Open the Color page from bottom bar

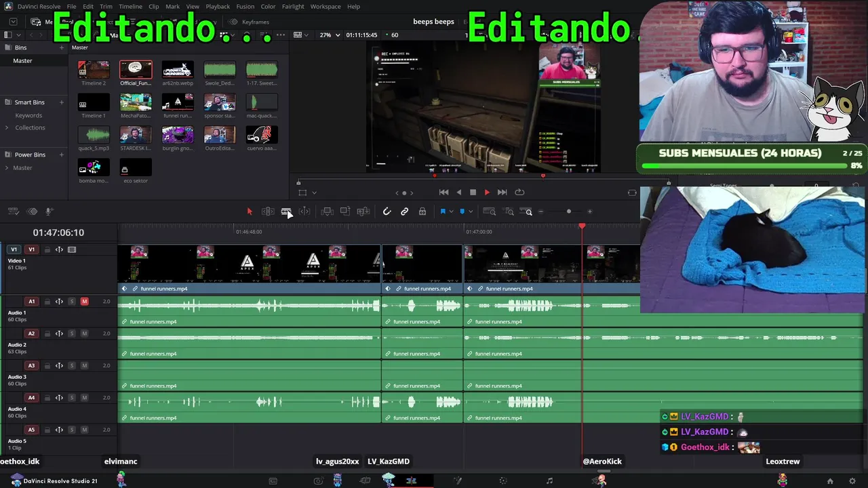(x=503, y=481)
